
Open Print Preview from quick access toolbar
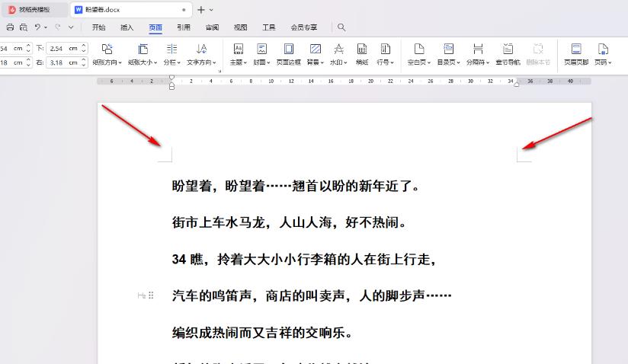24,27
